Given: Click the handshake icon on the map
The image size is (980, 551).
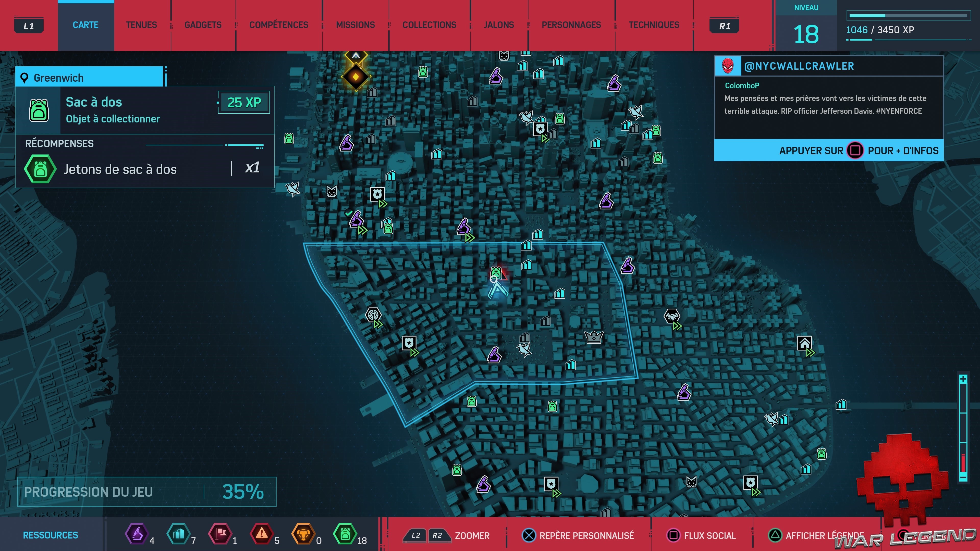Looking at the screenshot, I should pyautogui.click(x=671, y=316).
